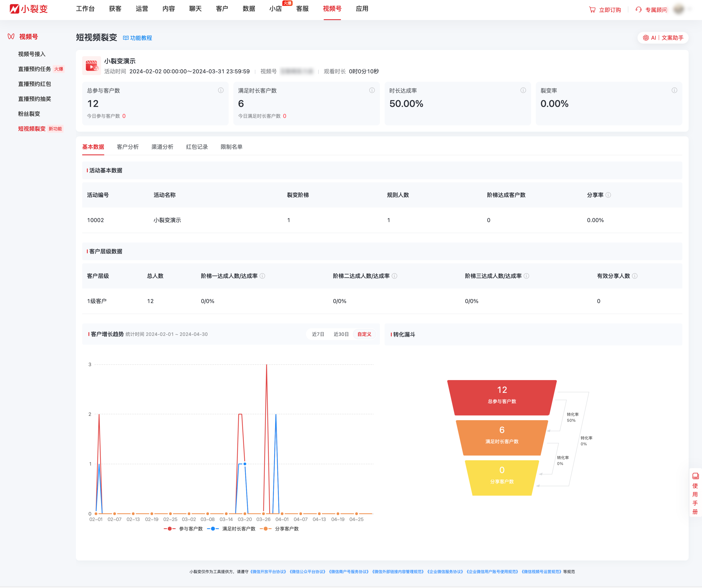Click info icon next to 阶梯三达成人数/达成率

pyautogui.click(x=526, y=276)
